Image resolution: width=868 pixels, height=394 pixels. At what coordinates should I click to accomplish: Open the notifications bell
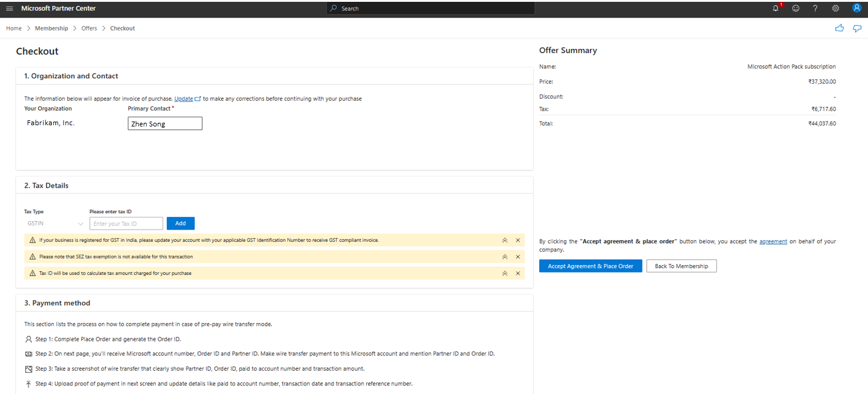(x=776, y=9)
